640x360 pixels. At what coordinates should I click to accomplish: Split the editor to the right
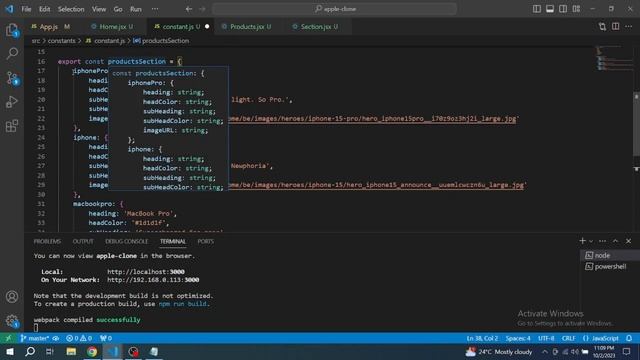point(616,27)
